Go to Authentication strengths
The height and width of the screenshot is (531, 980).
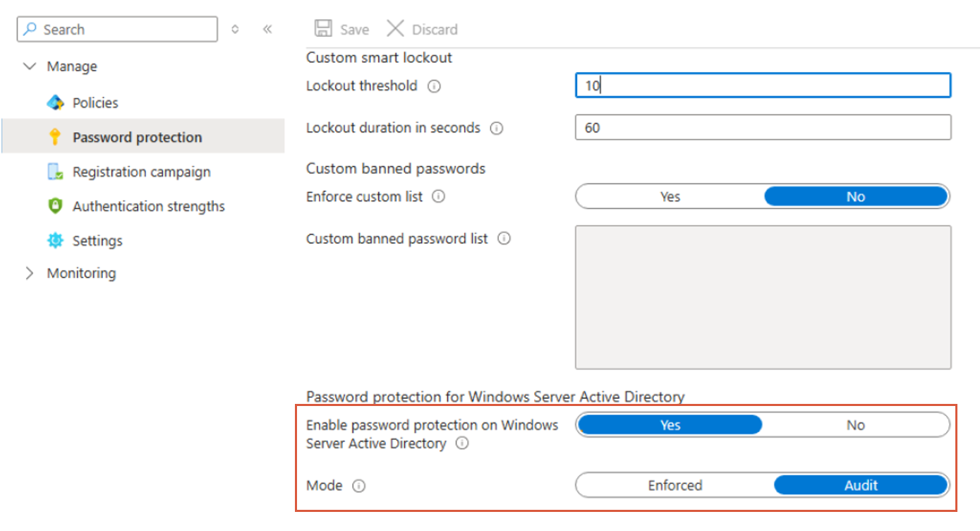pos(143,206)
